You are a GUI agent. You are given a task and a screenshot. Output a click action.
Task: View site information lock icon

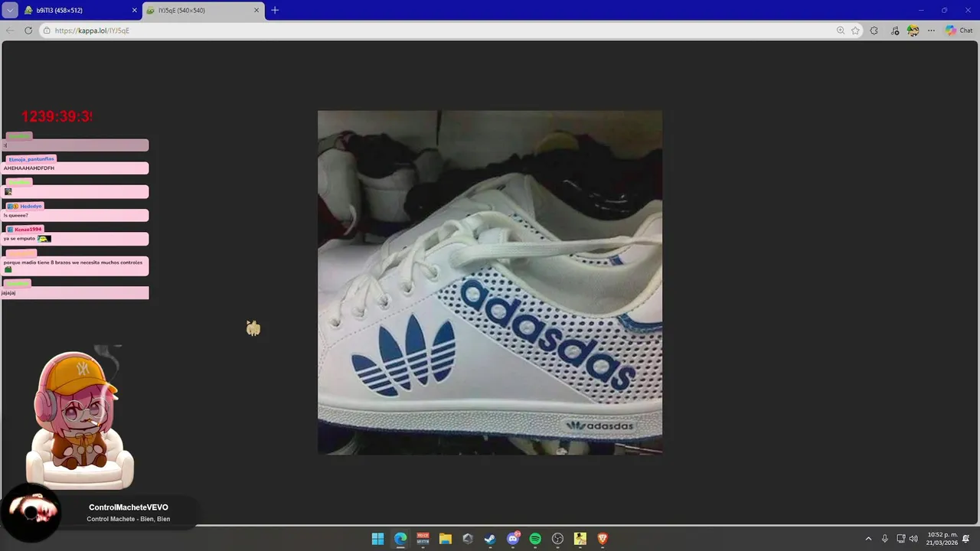[47, 31]
